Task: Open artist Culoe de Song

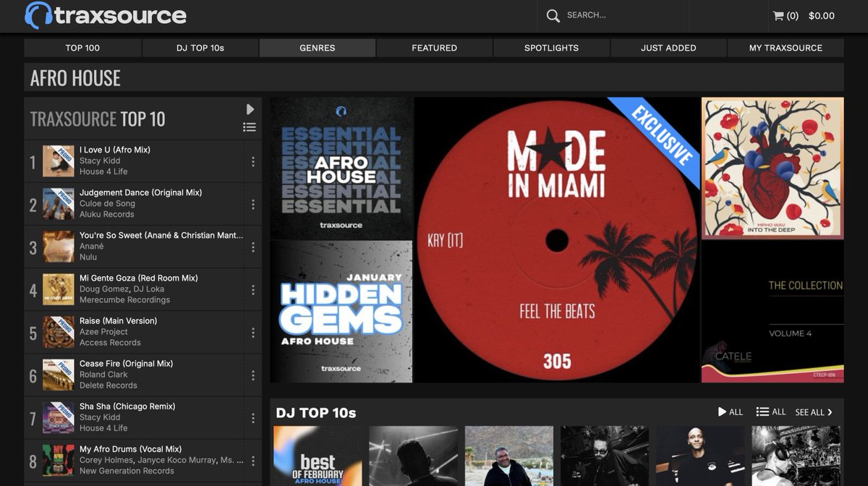Action: pyautogui.click(x=107, y=203)
